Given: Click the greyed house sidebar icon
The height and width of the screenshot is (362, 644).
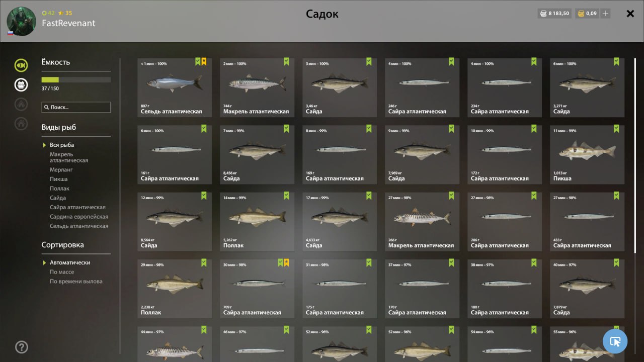Looking at the screenshot, I should tap(21, 123).
